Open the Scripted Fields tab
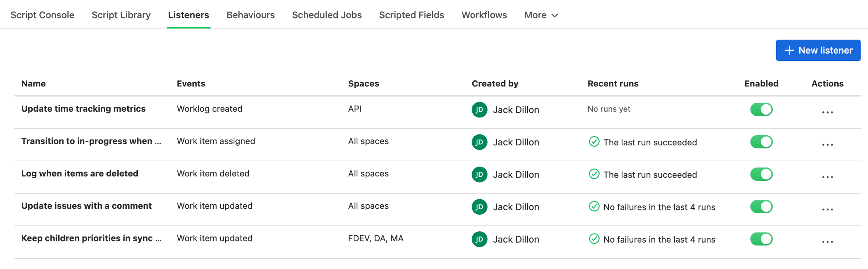 [x=412, y=15]
